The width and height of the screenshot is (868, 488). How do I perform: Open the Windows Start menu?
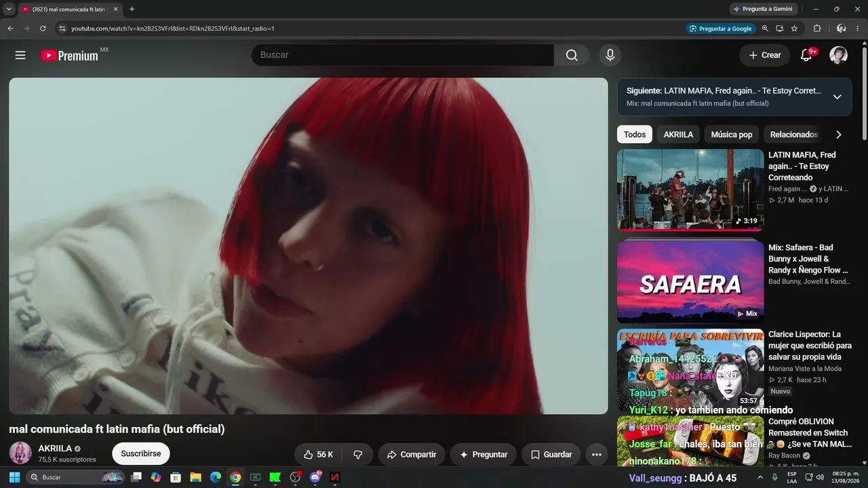pos(14,477)
